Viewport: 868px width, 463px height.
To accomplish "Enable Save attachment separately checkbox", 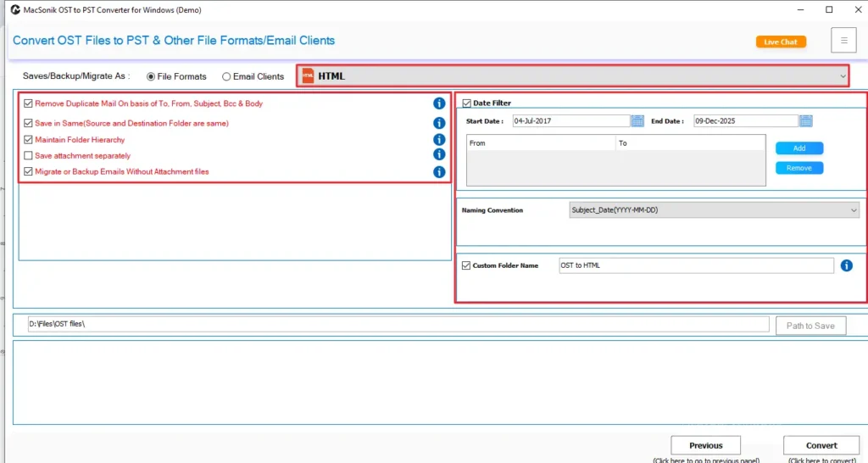I will coord(29,156).
